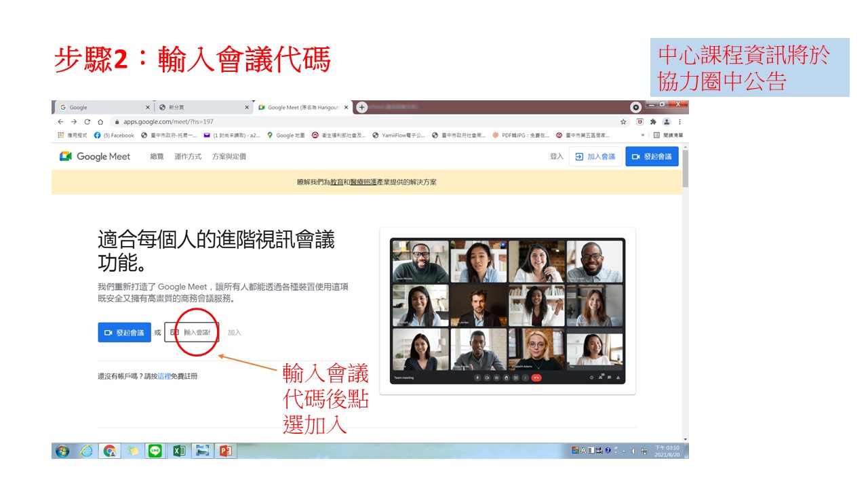Reload the Google Meet page
This screenshot has height=488, width=868.
[87, 122]
